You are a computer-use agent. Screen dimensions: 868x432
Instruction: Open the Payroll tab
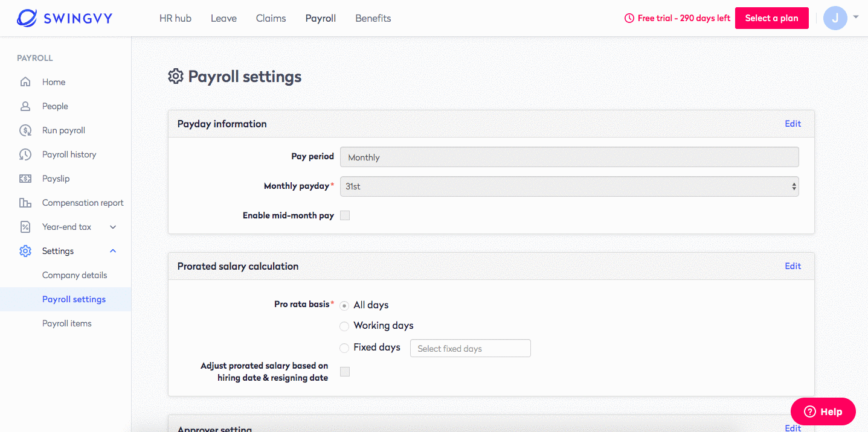pyautogui.click(x=321, y=18)
